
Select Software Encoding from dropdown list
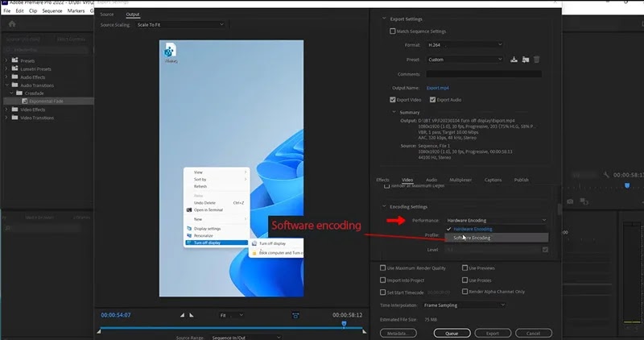(496, 238)
